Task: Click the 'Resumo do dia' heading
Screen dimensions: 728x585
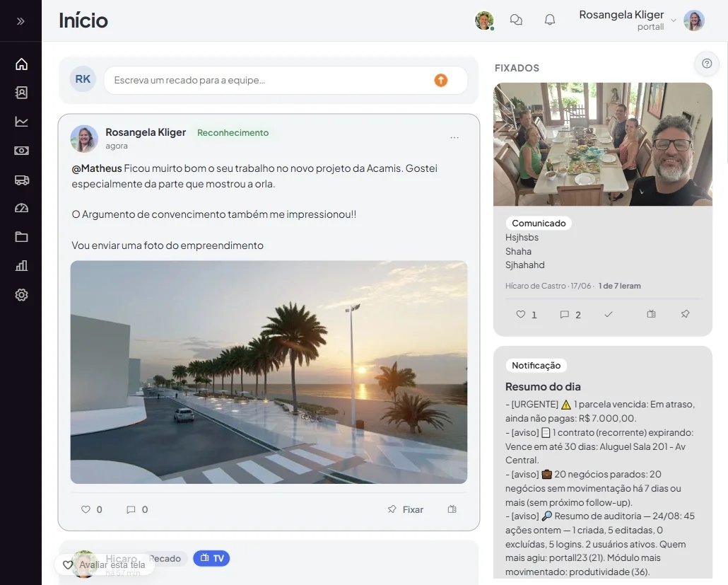Action: pyautogui.click(x=543, y=387)
